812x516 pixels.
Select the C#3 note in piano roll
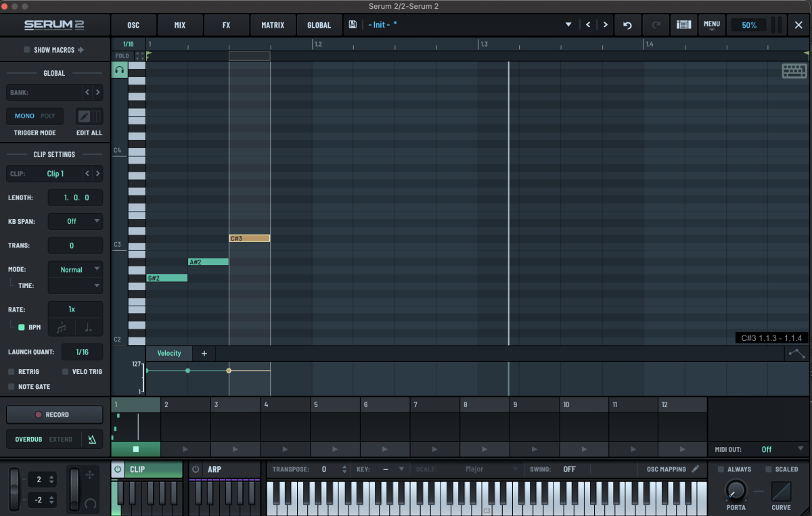point(250,238)
